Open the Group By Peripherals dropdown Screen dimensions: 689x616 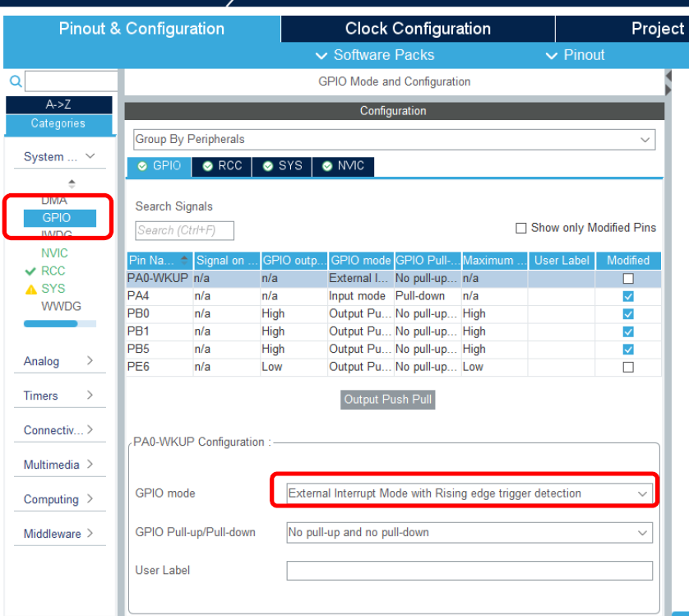point(395,140)
